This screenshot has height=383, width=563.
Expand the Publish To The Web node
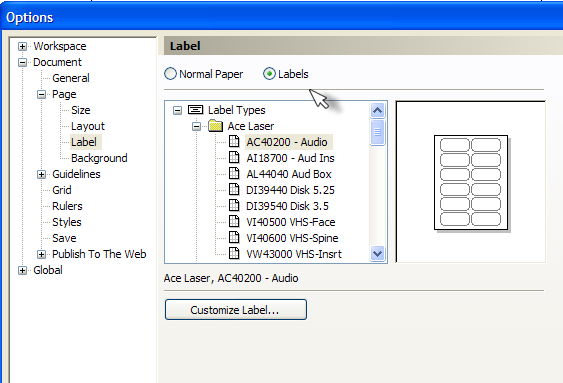click(41, 254)
